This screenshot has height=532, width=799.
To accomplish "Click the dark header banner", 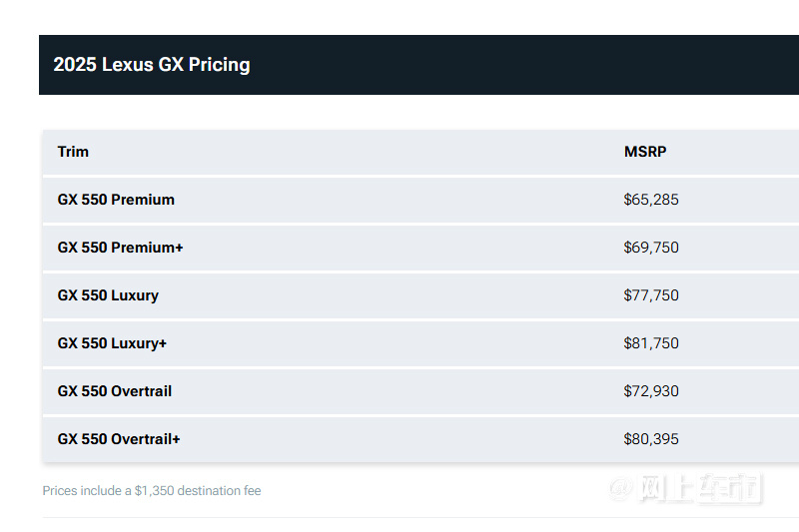I will click(x=418, y=65).
